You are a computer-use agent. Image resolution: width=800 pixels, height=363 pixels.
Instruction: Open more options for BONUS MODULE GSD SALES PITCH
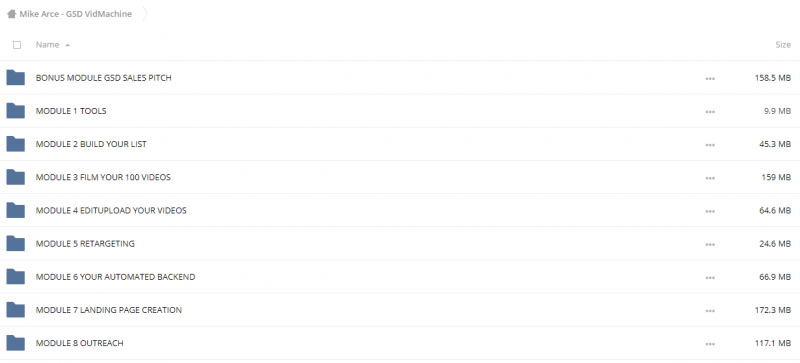tap(710, 79)
